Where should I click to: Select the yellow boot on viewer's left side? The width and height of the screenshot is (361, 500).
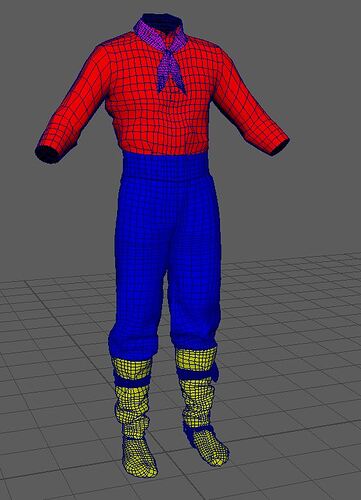point(135,417)
